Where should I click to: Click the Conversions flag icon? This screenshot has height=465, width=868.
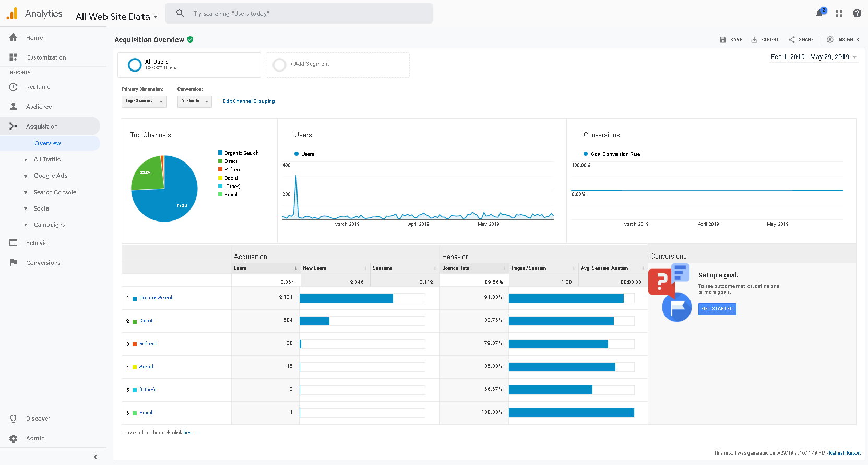click(14, 263)
